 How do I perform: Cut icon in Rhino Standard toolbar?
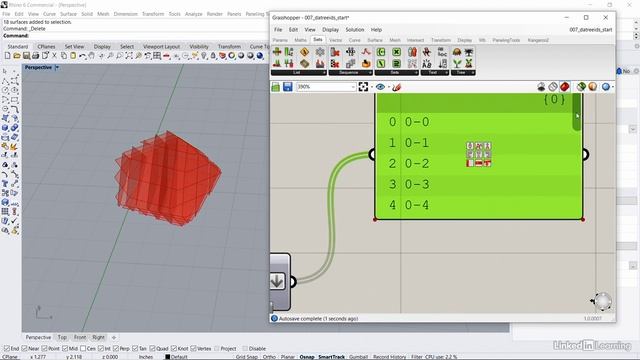(55, 56)
